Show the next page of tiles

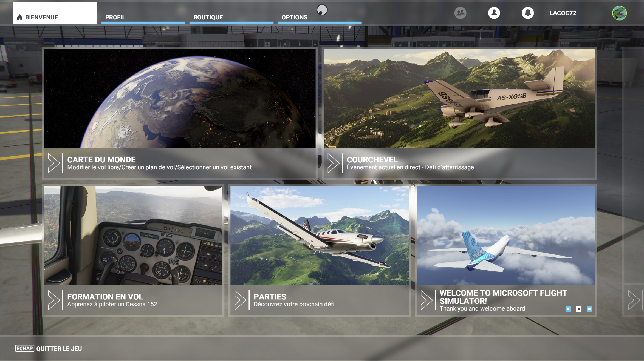pyautogui.click(x=634, y=300)
